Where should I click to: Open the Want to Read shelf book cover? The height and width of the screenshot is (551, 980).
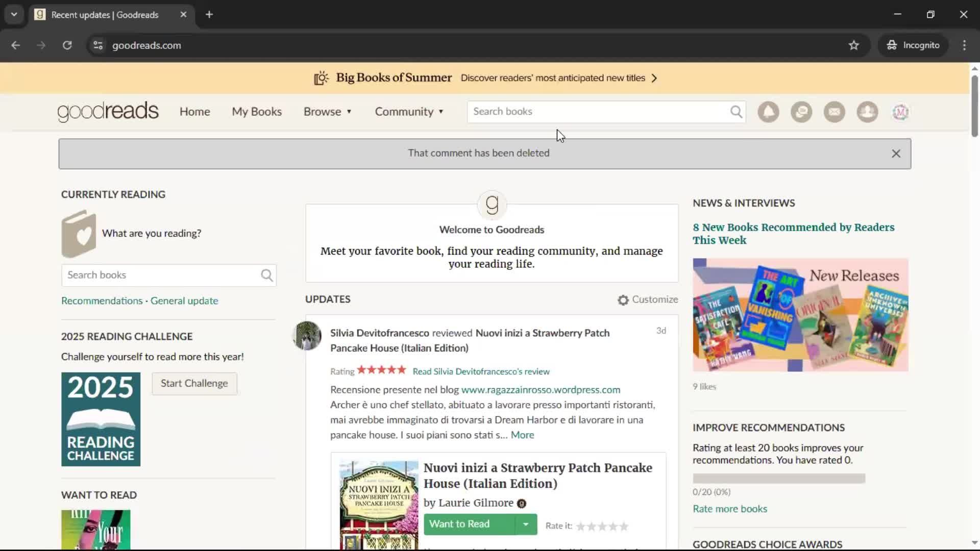pos(95,530)
